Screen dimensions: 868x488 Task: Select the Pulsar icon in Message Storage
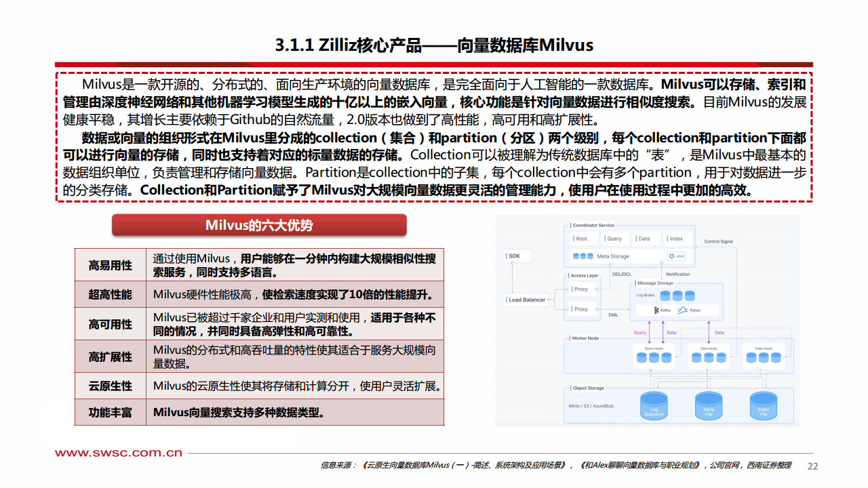pos(682,310)
